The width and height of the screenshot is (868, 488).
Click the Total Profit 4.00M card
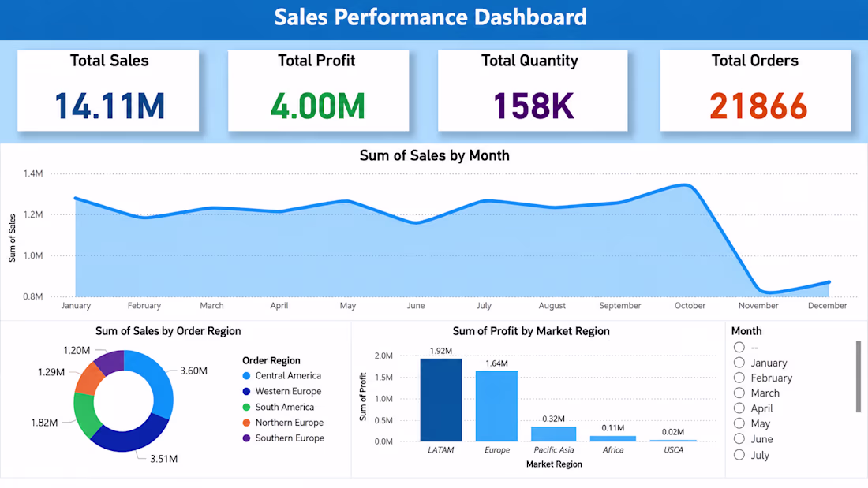(x=319, y=91)
